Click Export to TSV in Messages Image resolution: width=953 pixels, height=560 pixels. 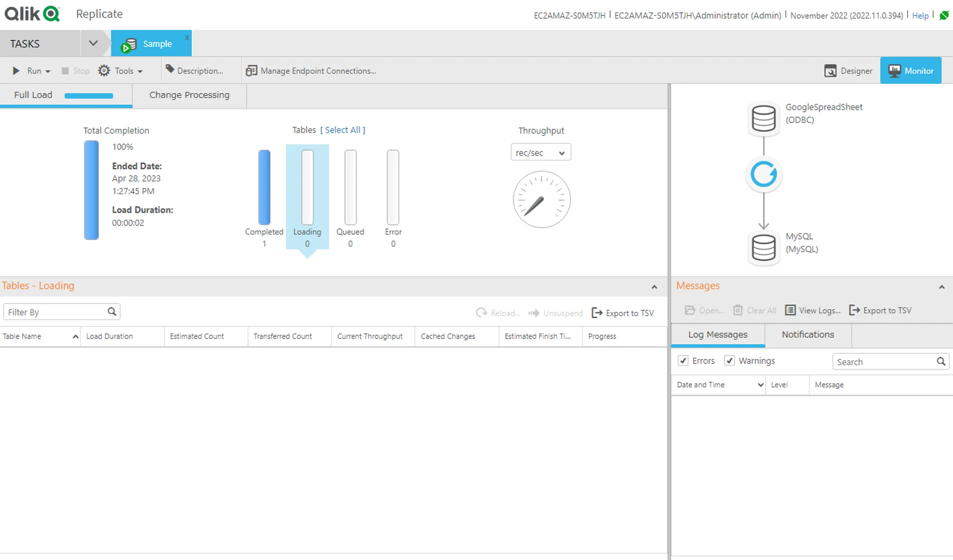coord(881,310)
